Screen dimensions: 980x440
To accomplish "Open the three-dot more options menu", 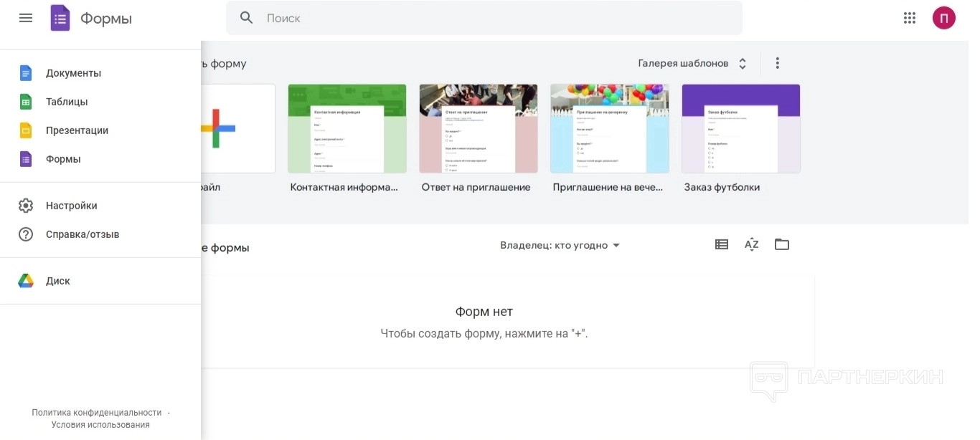I will coord(777,63).
